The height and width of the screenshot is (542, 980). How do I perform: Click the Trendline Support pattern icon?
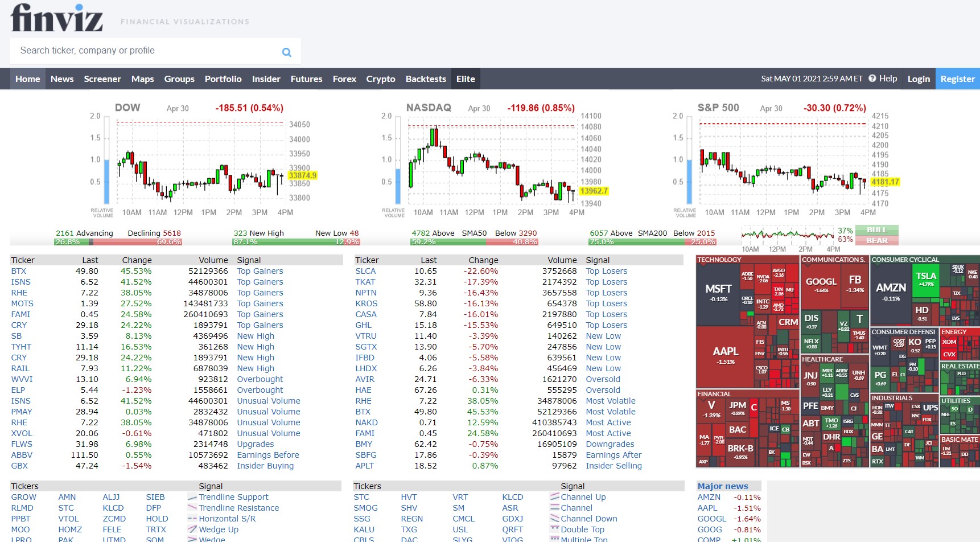click(192, 497)
